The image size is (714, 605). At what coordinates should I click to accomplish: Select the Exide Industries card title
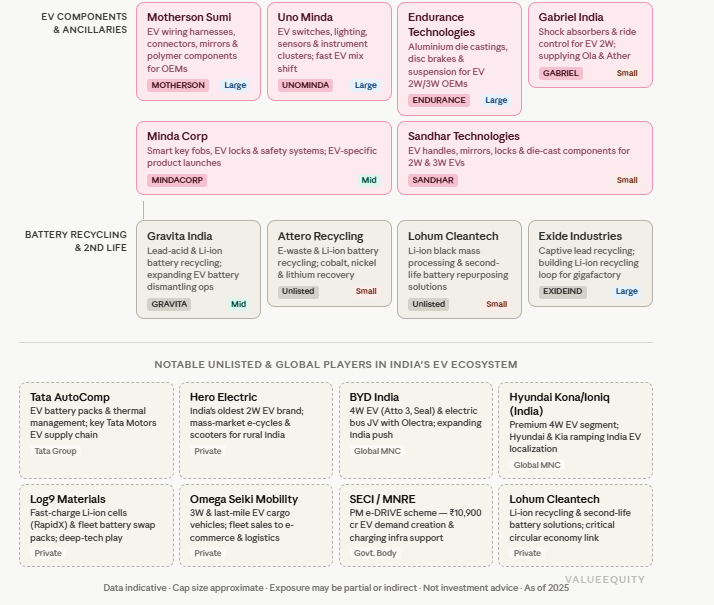click(x=580, y=236)
